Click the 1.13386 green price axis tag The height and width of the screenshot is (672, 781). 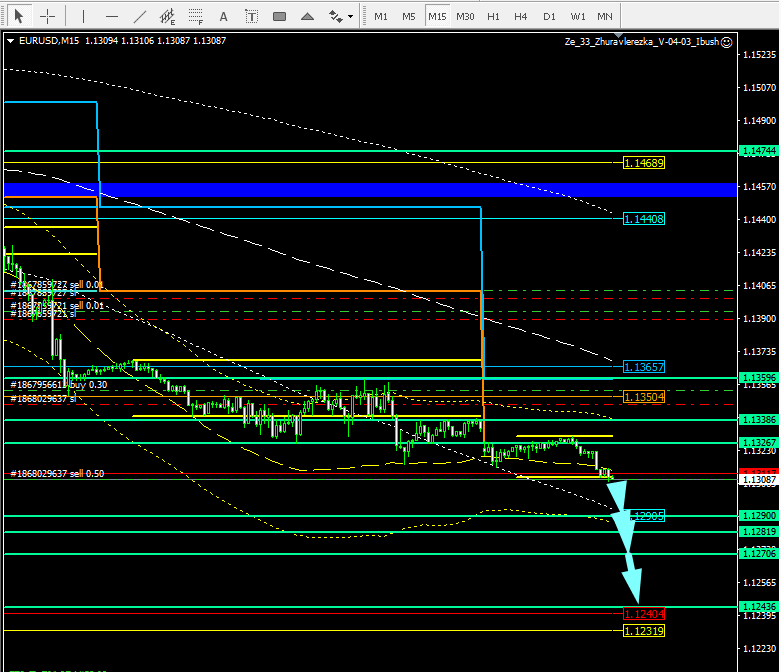(759, 419)
